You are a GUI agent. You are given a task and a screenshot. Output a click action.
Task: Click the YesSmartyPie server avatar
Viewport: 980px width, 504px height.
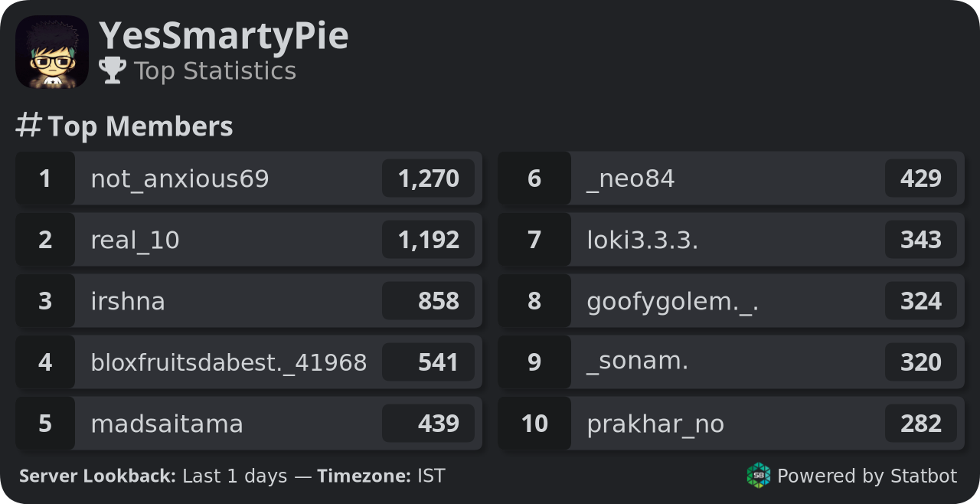pos(52,52)
